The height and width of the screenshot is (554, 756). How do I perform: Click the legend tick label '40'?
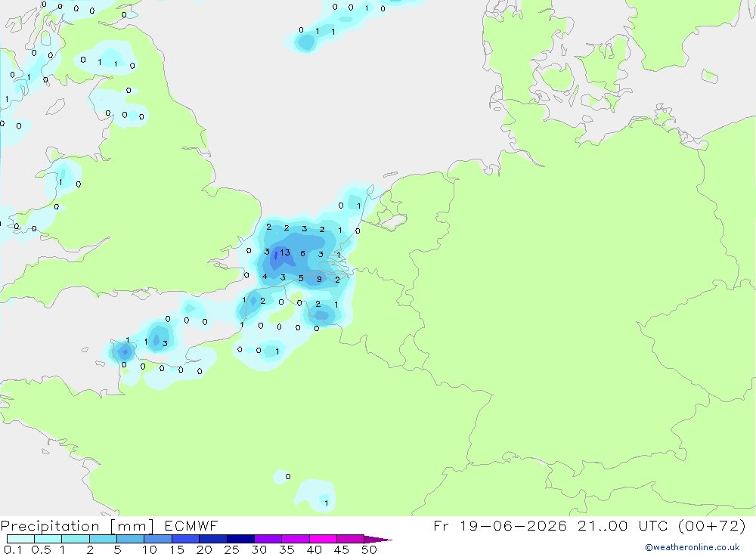[314, 549]
